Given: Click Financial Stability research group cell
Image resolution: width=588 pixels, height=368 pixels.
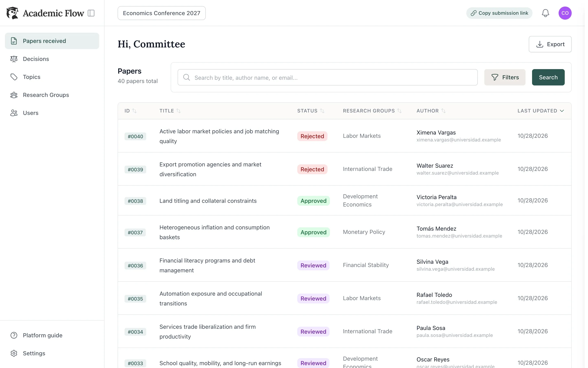Looking at the screenshot, I should tap(366, 265).
